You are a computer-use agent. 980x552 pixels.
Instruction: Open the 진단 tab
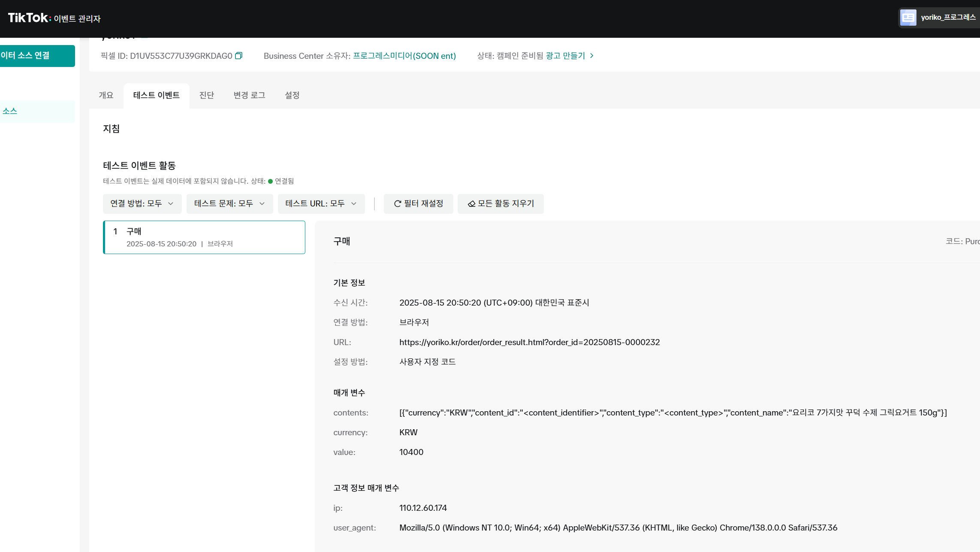pos(206,95)
